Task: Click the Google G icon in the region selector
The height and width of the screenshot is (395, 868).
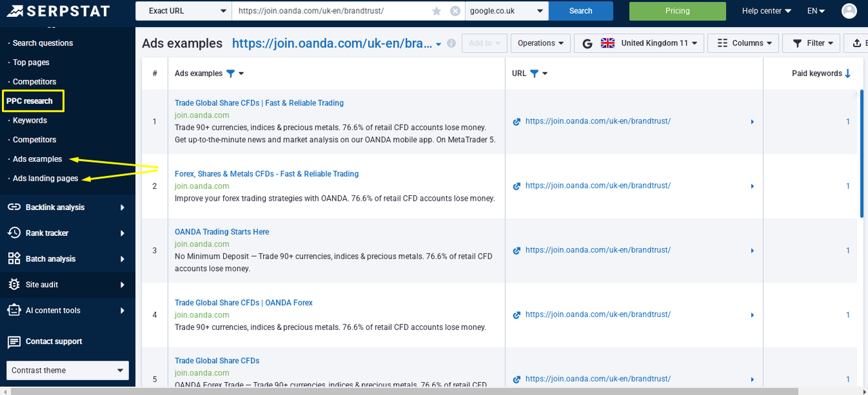Action: click(587, 43)
